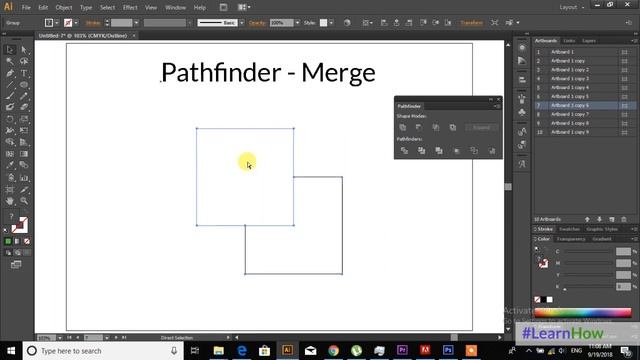
Task: Select the Artboard 1 copy 2 row
Action: [x=585, y=70]
